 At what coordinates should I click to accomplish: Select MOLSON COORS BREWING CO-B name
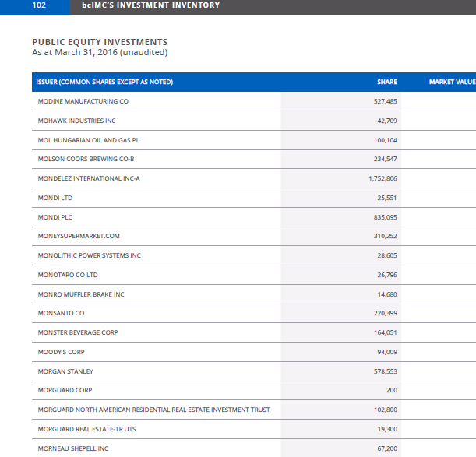pyautogui.click(x=86, y=159)
